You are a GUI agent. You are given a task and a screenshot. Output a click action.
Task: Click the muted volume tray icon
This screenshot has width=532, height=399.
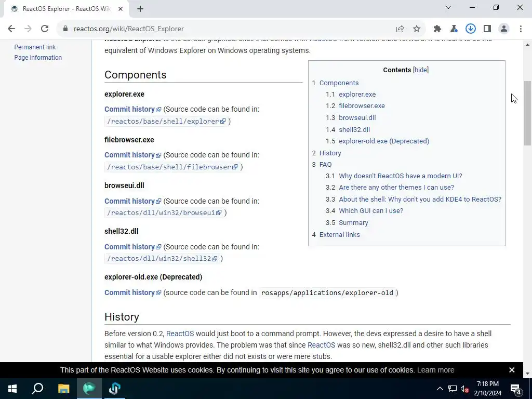click(x=465, y=389)
